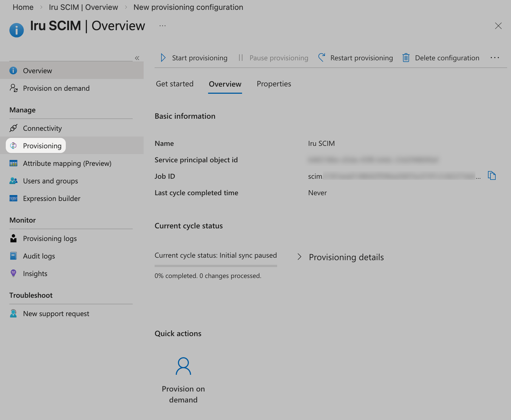Click the Provisioning sync icon in sidebar
Screen dimensions: 511x420
point(13,146)
